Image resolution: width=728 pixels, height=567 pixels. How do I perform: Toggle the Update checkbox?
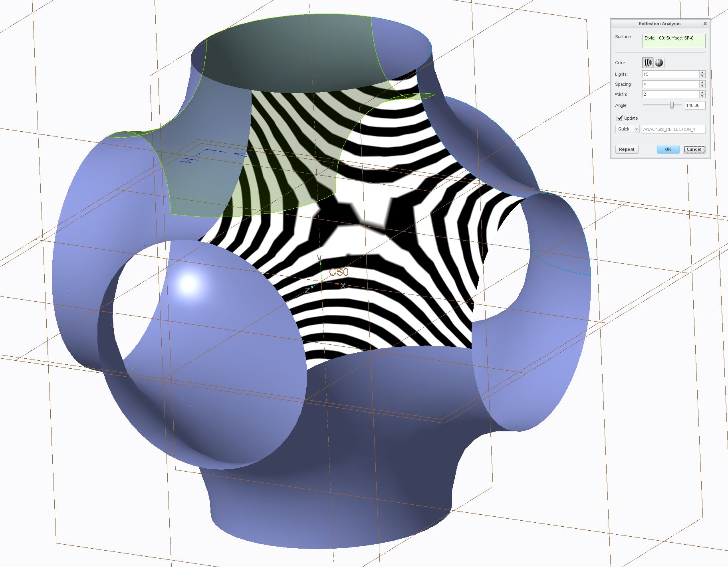pos(620,118)
